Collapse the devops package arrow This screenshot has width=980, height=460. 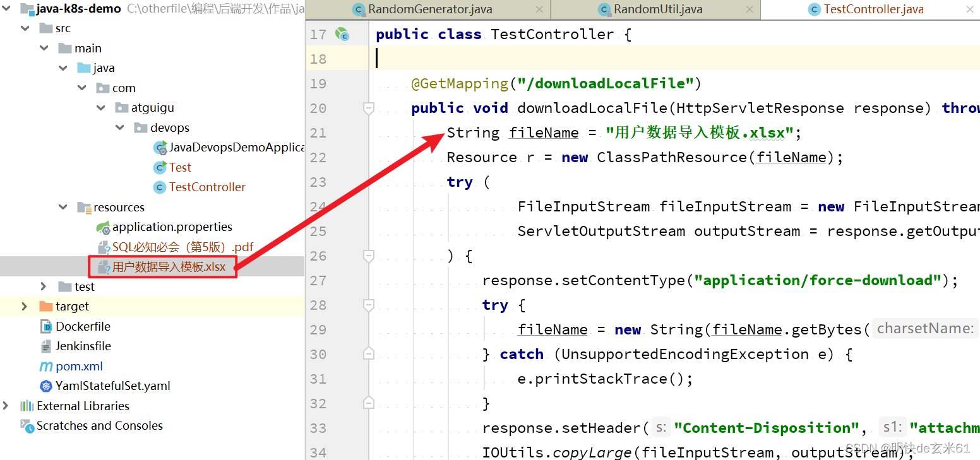click(120, 127)
